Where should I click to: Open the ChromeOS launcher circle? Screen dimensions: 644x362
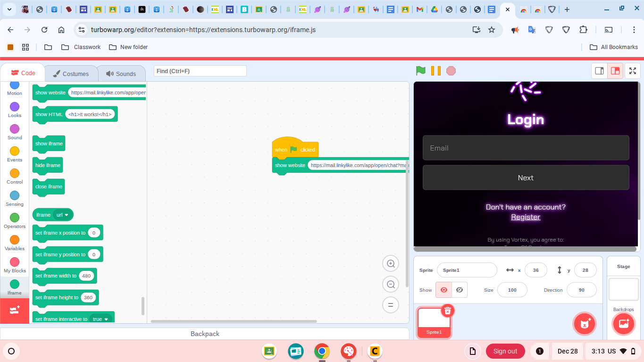[11, 351]
